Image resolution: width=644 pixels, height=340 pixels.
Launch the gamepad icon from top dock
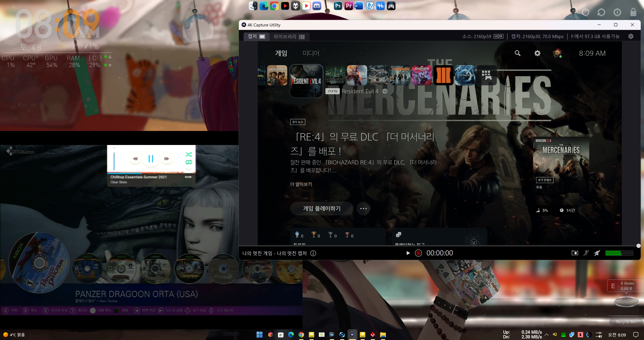click(391, 6)
